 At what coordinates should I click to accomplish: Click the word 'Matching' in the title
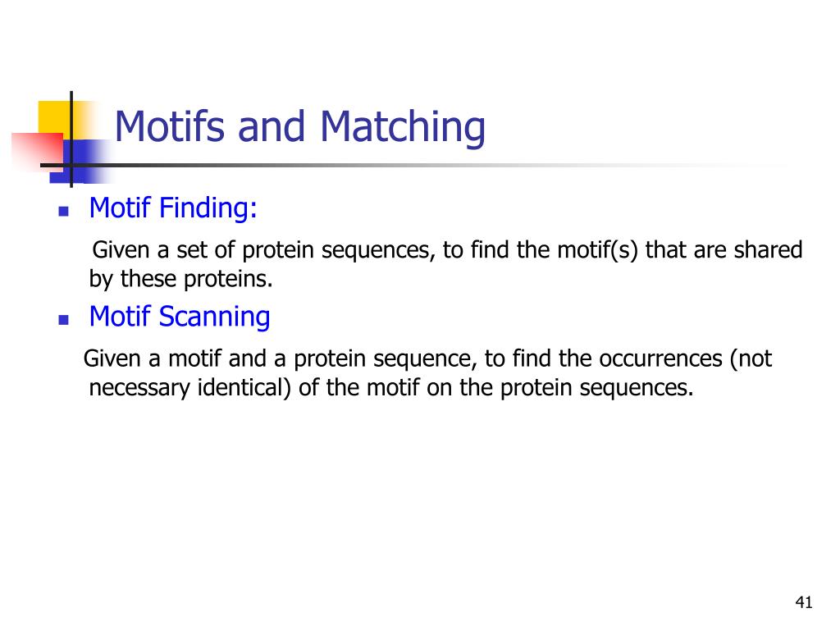point(403,127)
